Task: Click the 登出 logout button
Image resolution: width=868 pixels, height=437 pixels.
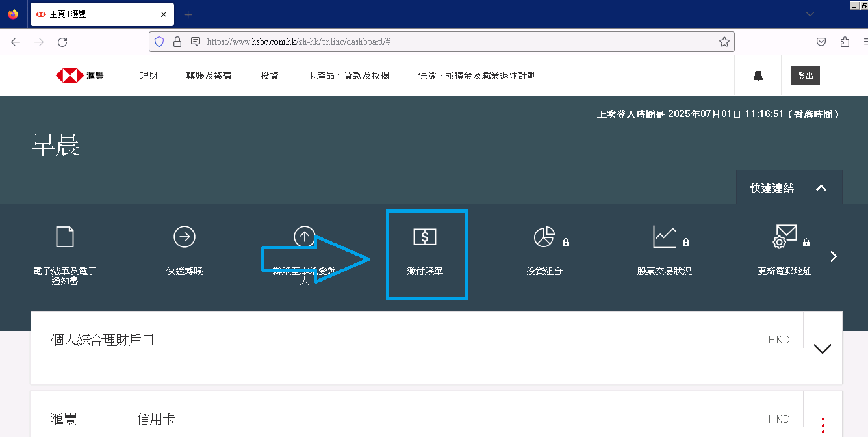Action: [x=805, y=76]
